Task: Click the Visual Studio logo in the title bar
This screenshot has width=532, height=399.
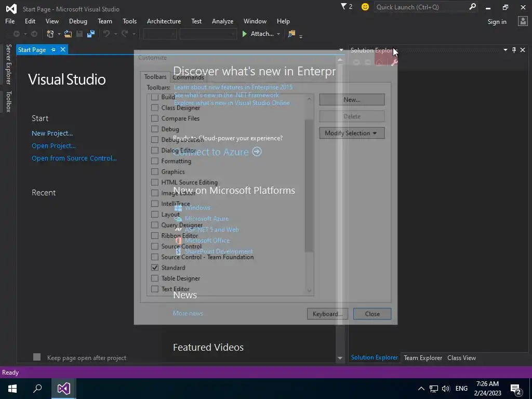Action: click(x=11, y=8)
